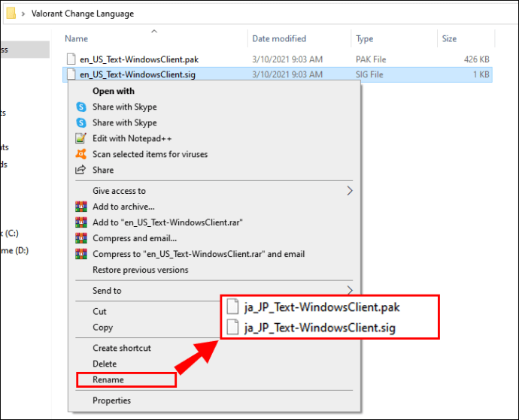Choose Compress and email...
The height and width of the screenshot is (420, 519).
coord(135,238)
